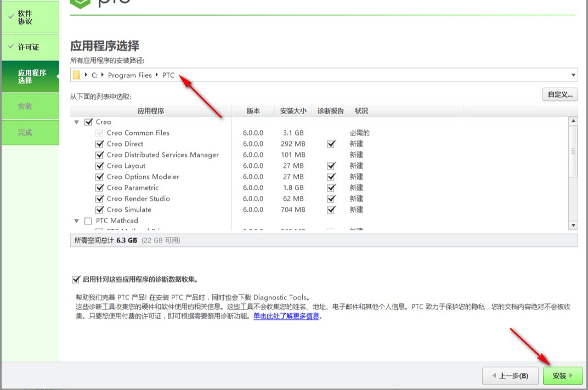Select the Creo Parametric row label

tap(132, 188)
